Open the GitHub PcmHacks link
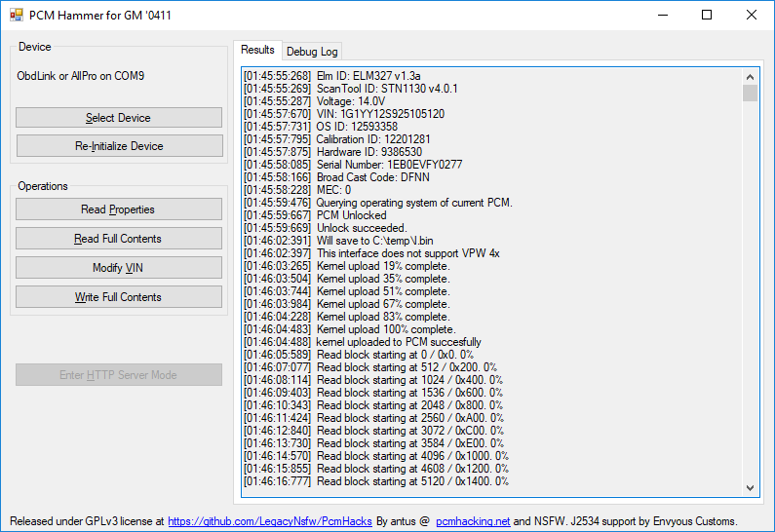This screenshot has width=775, height=532. [x=270, y=521]
